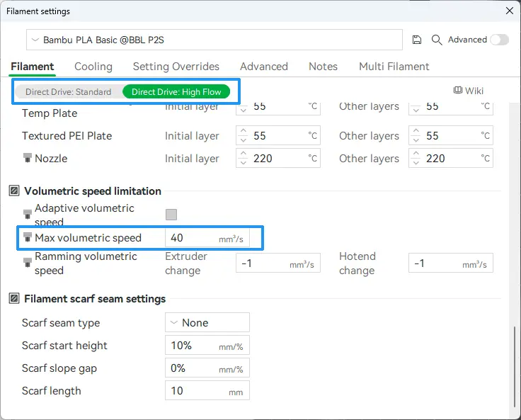
Task: Open the Multi Filament tab
Action: tap(394, 67)
